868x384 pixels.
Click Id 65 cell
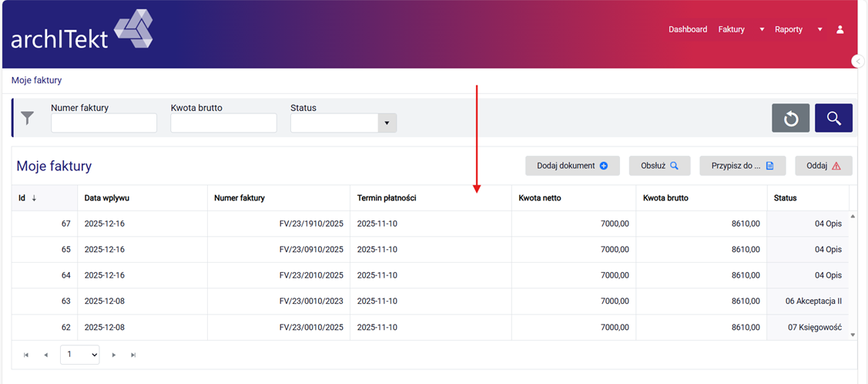(x=45, y=249)
